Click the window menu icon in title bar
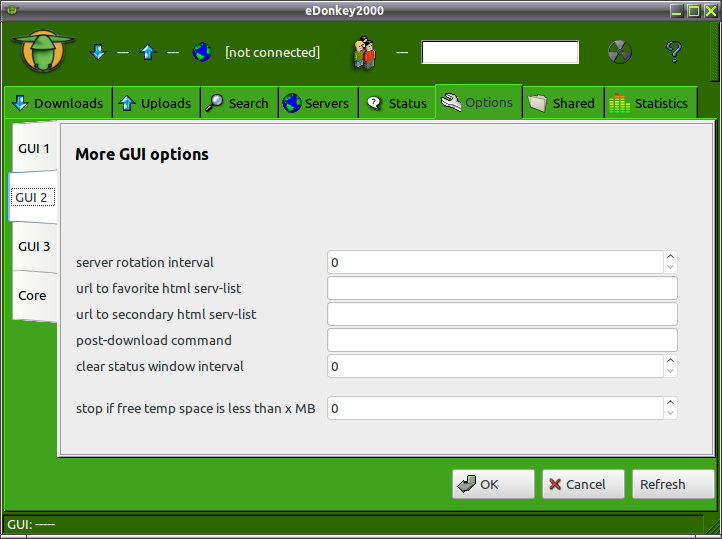The width and height of the screenshot is (722, 539). click(x=12, y=10)
